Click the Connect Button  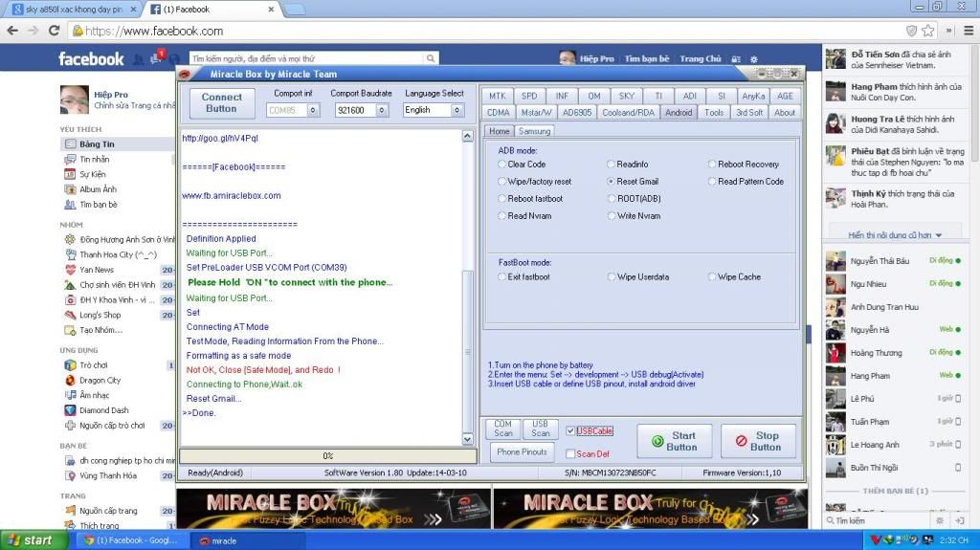click(222, 102)
